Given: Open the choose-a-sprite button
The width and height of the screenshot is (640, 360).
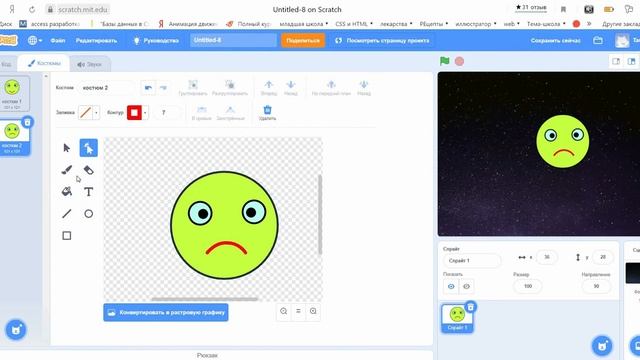Looking at the screenshot, I should tap(602, 346).
